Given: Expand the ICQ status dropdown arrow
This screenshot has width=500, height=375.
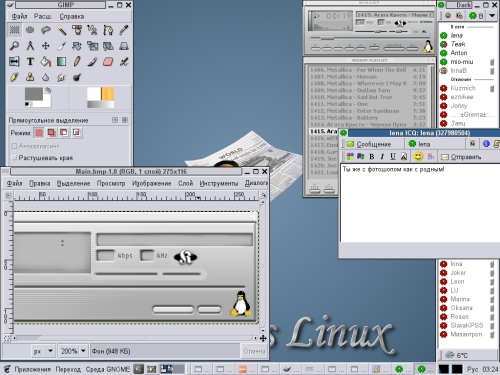Looking at the screenshot, I should point(492,15).
